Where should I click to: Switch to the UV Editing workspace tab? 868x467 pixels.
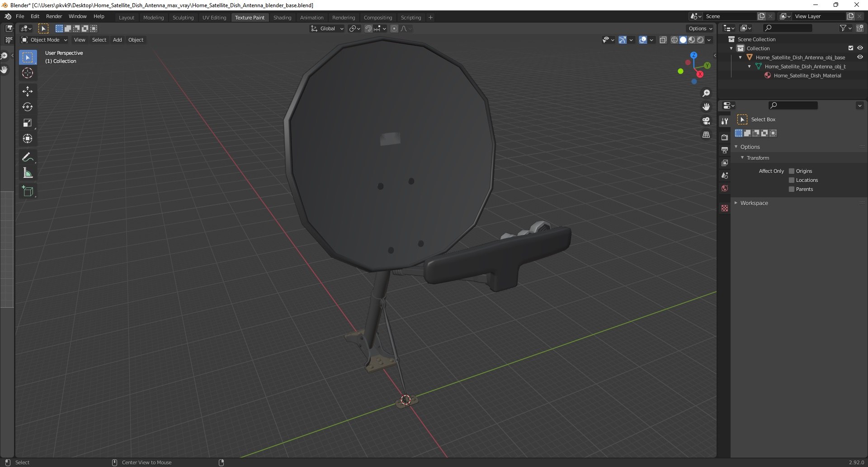[x=214, y=17]
